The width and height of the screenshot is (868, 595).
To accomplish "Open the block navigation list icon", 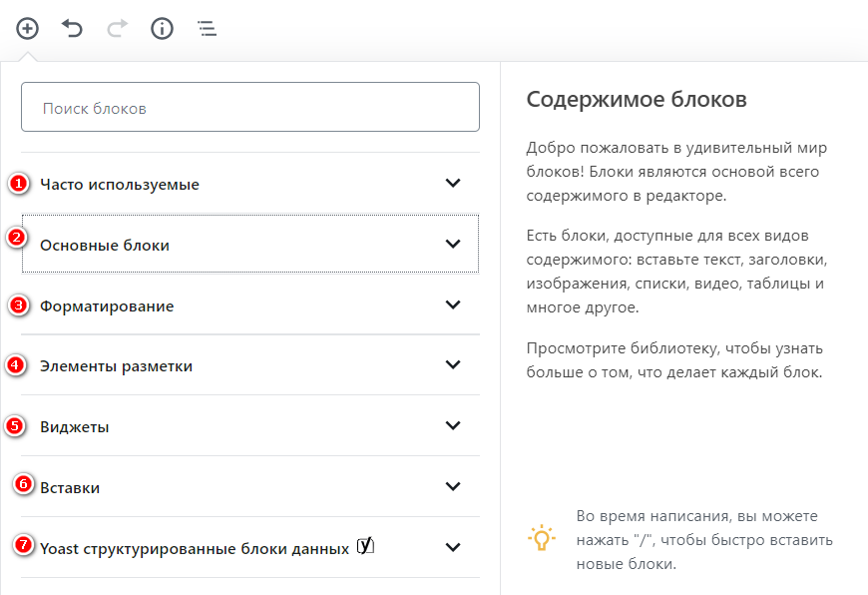I will tap(207, 28).
